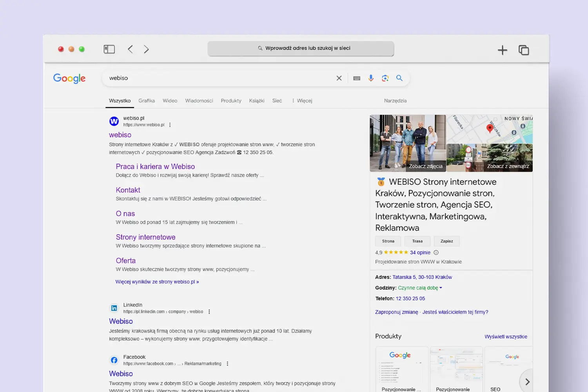The height and width of the screenshot is (392, 588).
Task: Click the webiso.pl site favicon
Action: tap(114, 121)
